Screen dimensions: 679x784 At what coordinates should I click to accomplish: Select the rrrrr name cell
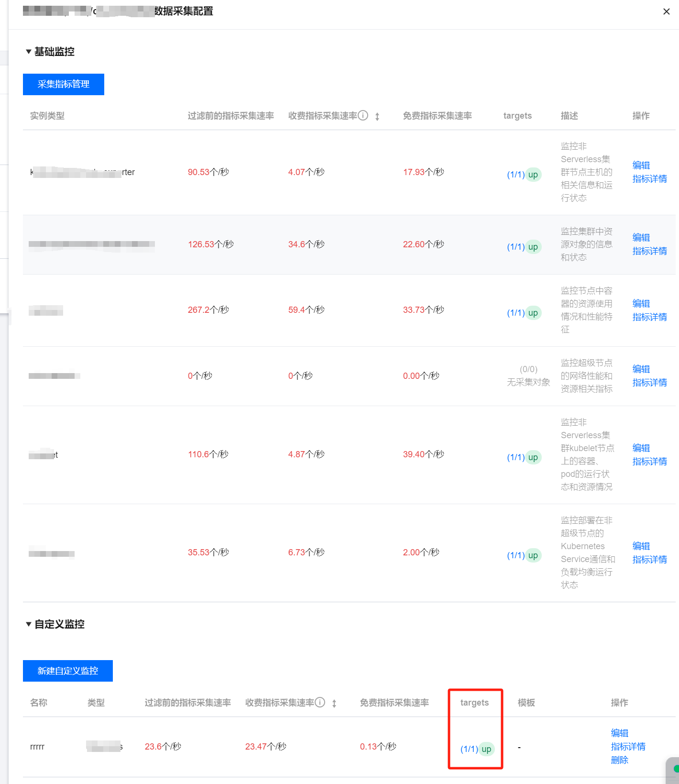pyautogui.click(x=37, y=747)
